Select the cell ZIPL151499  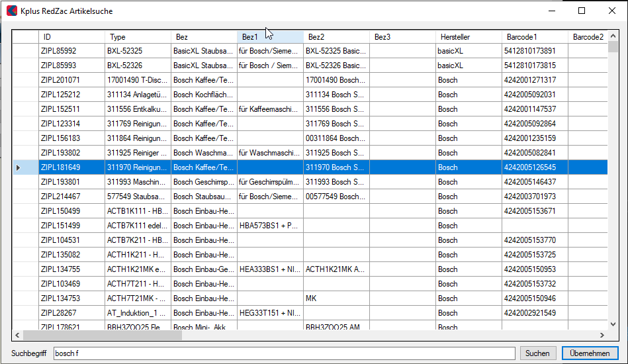click(x=71, y=226)
